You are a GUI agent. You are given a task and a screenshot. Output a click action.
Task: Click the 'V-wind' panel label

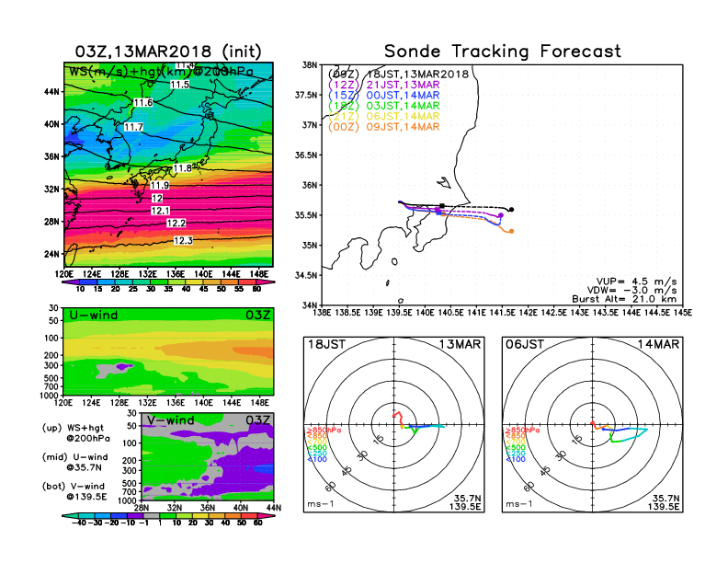pyautogui.click(x=171, y=420)
